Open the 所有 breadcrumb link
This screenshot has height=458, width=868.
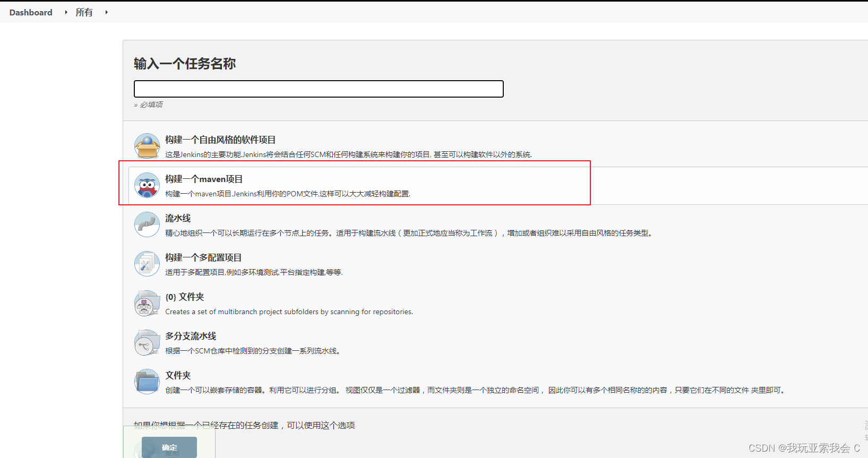(84, 12)
